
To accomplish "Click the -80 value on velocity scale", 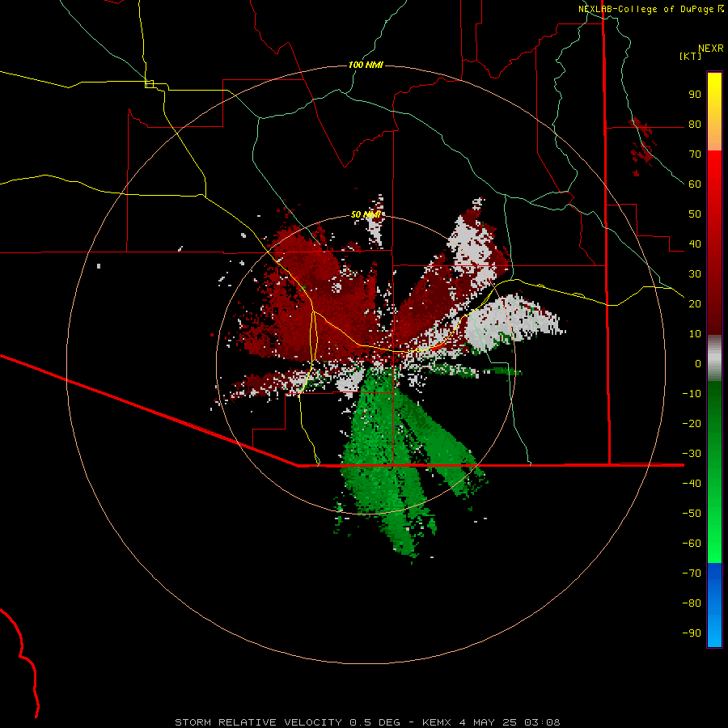I will 692,603.
